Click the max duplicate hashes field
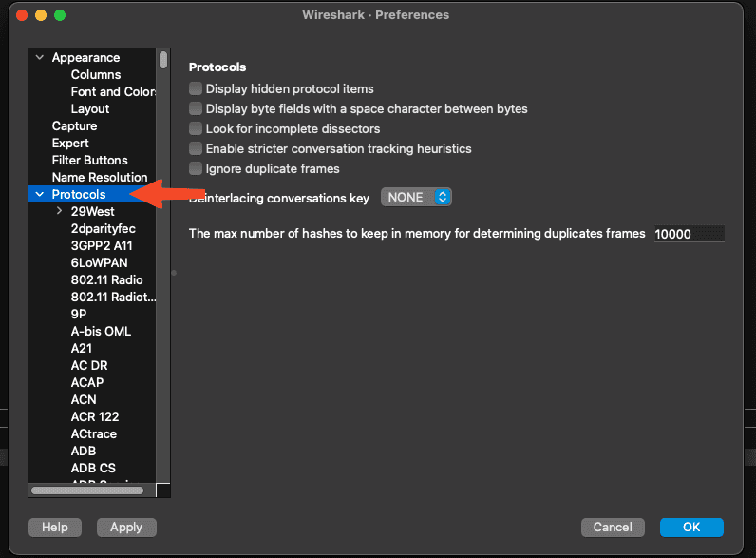The image size is (756, 558). point(689,233)
